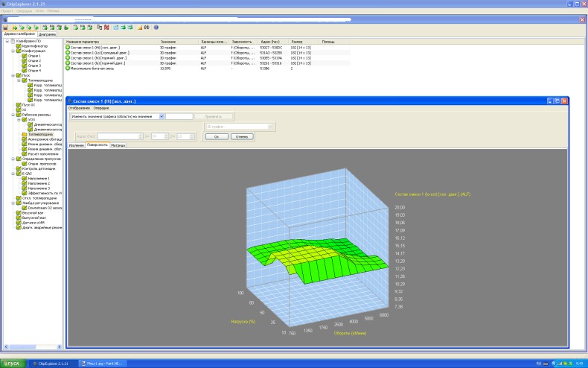588x368 pixels.
Task: Switch to the Матрица tab
Action: click(x=118, y=145)
